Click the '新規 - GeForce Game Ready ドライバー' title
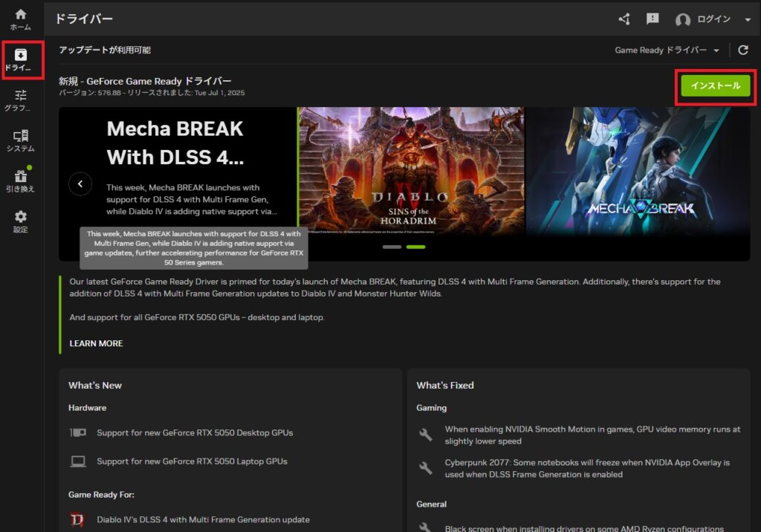This screenshot has width=761, height=532. 145,81
